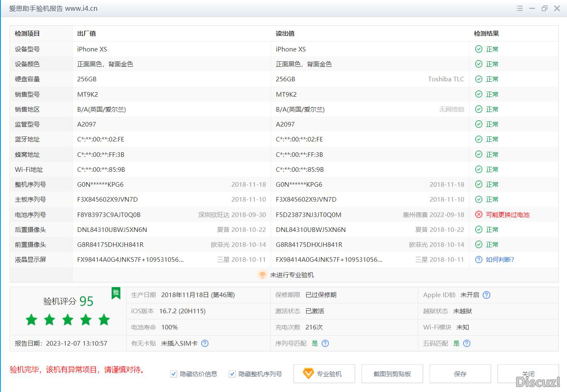
Task: Click green check icon in 整机序列号 row
Action: coord(479,184)
